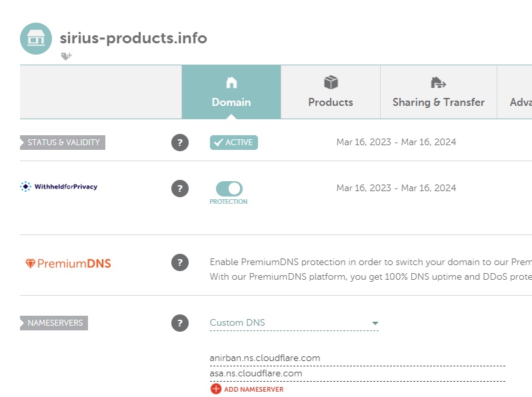Open help for Status & Validity
The image size is (532, 397).
180,143
